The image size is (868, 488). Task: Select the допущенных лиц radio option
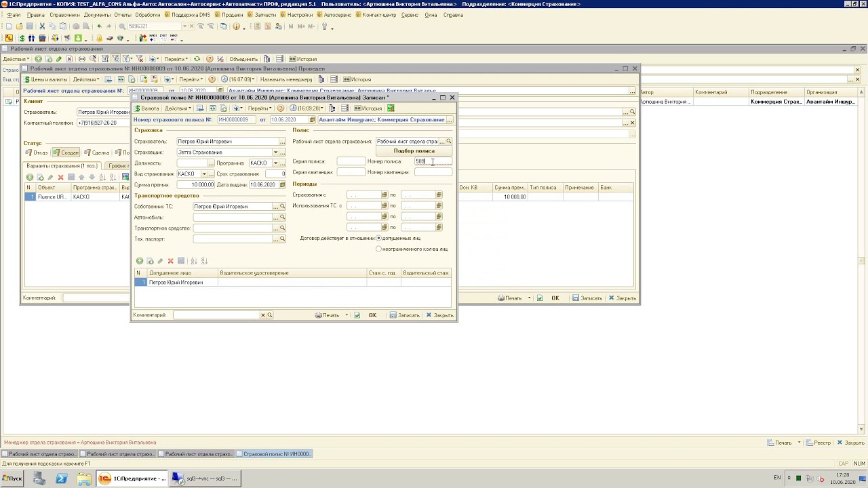(x=378, y=238)
